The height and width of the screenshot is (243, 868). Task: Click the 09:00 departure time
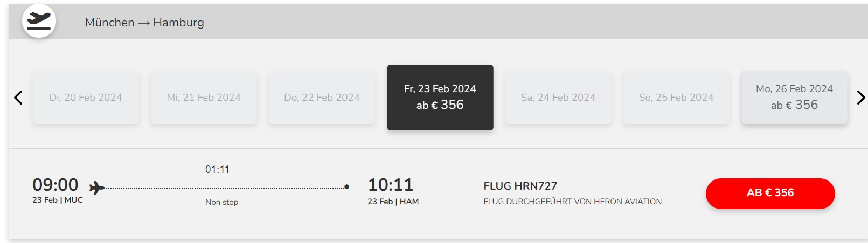pos(55,185)
